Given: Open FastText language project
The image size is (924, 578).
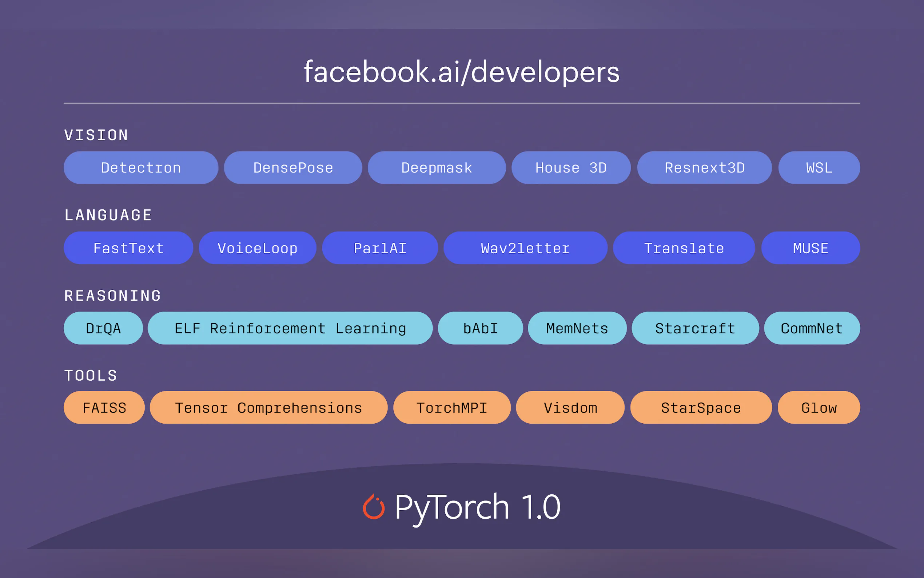Looking at the screenshot, I should [x=128, y=248].
